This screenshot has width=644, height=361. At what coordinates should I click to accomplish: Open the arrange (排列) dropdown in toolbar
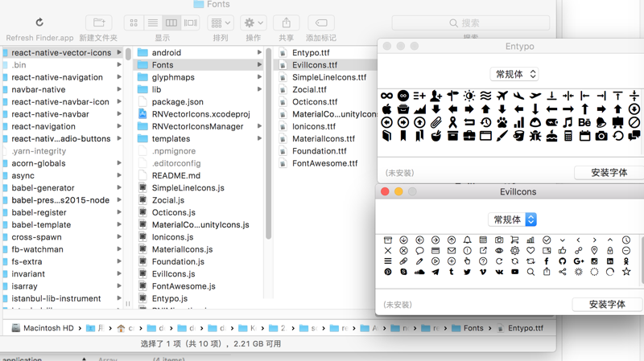pyautogui.click(x=221, y=23)
